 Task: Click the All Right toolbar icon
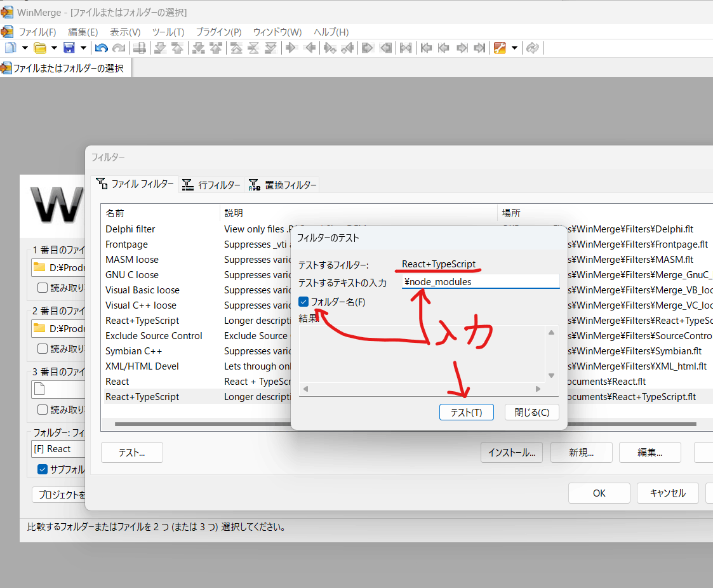pos(368,48)
